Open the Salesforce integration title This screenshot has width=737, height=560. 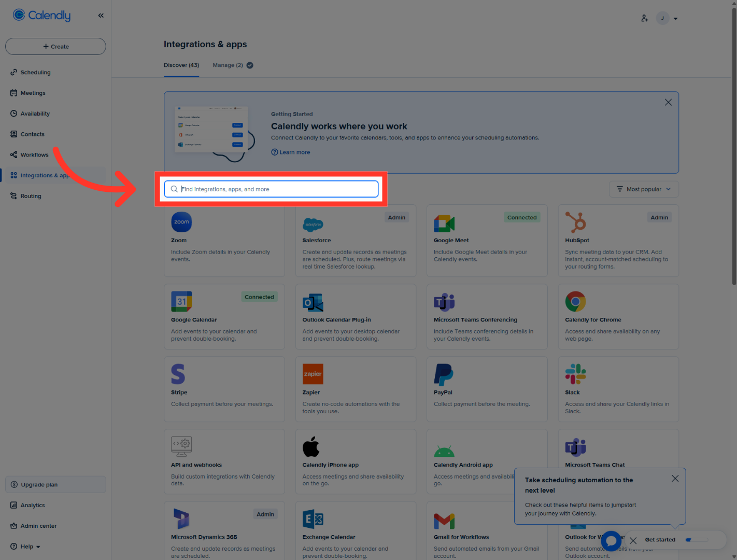(317, 240)
